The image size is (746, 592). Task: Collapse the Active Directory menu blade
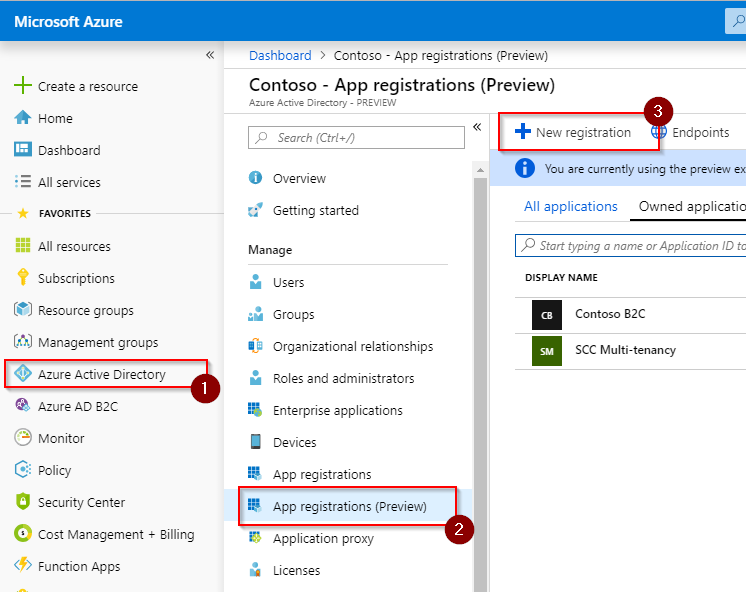477,127
